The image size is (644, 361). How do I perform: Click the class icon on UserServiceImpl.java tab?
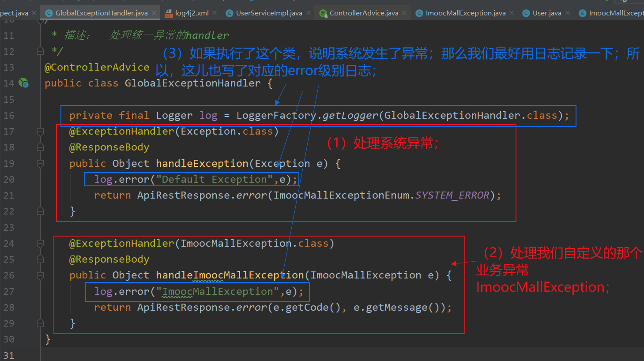[229, 13]
